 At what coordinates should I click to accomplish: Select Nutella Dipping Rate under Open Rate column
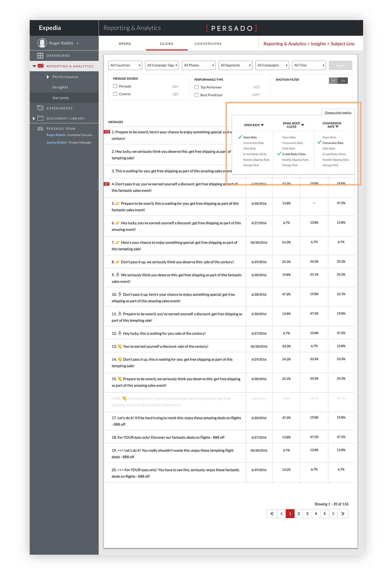tap(256, 160)
